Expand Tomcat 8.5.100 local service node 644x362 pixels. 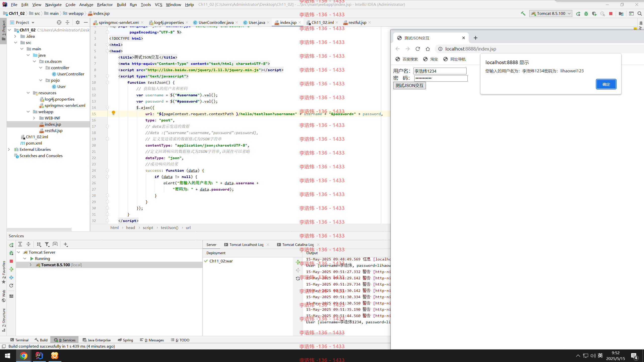[31, 265]
